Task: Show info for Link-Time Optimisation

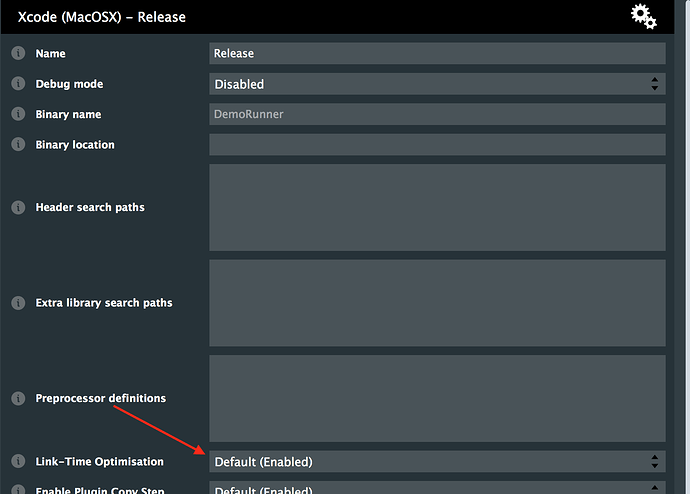Action: tap(18, 461)
